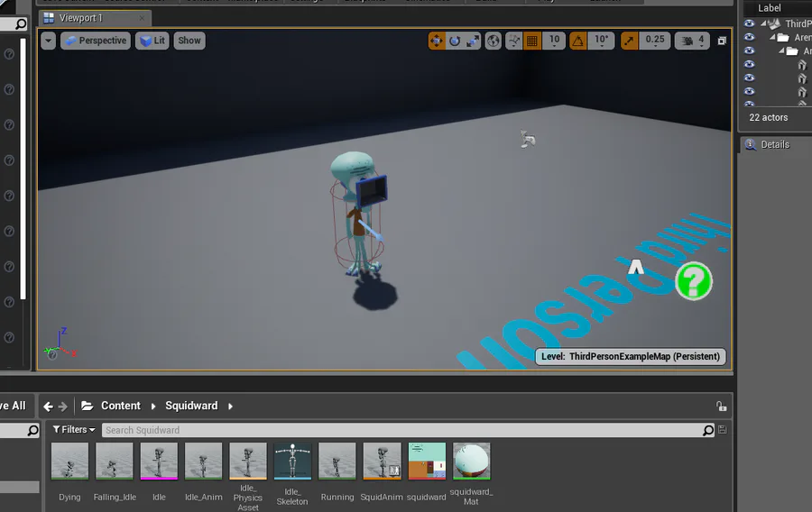Toggle visibility of ThirdP row in outliner
This screenshot has height=512, width=812.
(750, 23)
